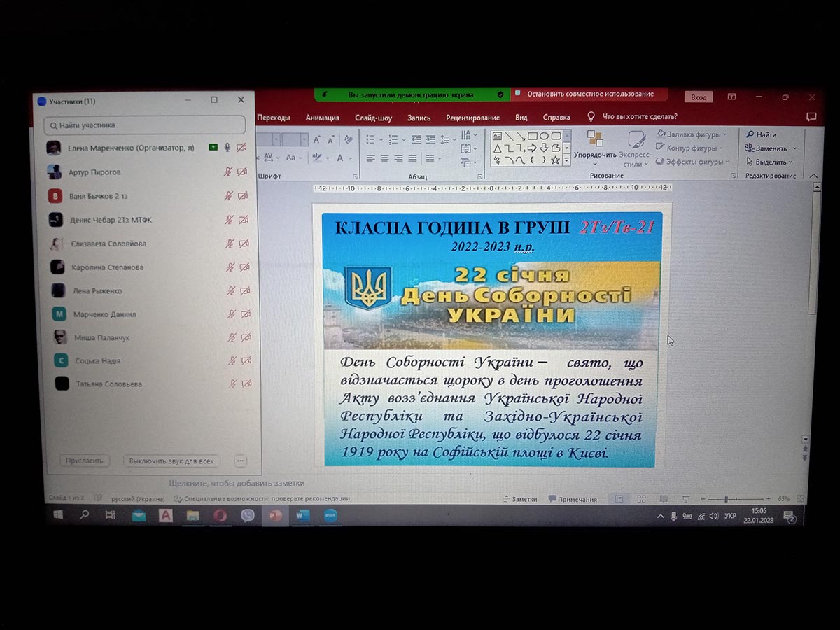This screenshot has height=630, width=840.
Task: Toggle Каролина Степанова's muted microphone
Action: click(x=230, y=267)
